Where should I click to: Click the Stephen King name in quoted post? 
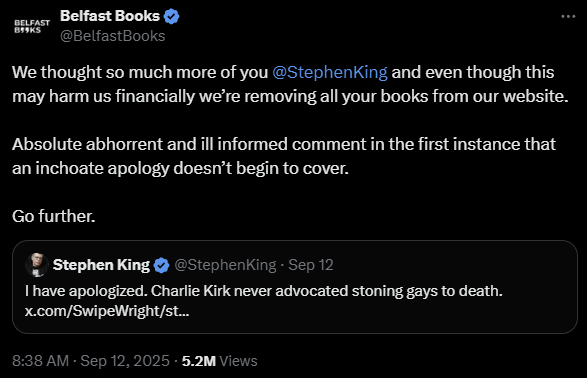[101, 265]
